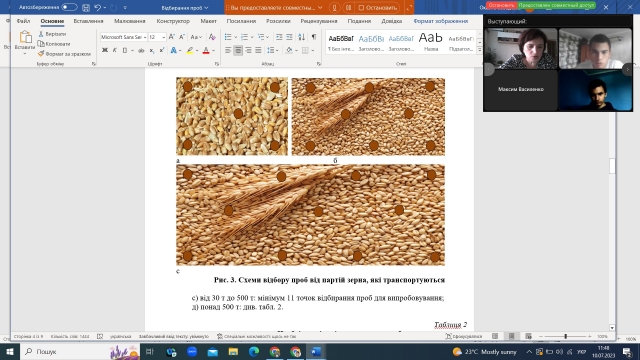Open the font name combo box
Screen dimensions: 640x360
pos(124,37)
